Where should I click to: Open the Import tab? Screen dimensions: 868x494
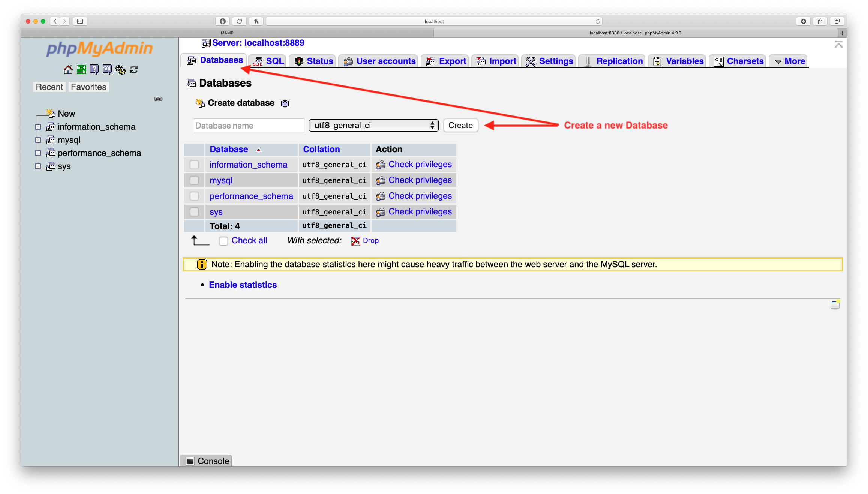pyautogui.click(x=496, y=61)
